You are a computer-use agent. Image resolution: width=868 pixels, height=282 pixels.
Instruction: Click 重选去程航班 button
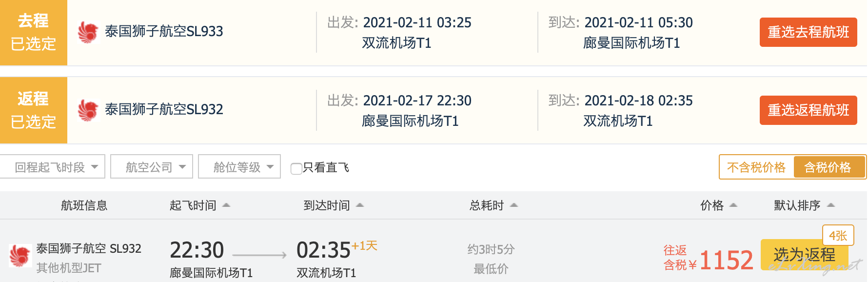[x=808, y=32]
